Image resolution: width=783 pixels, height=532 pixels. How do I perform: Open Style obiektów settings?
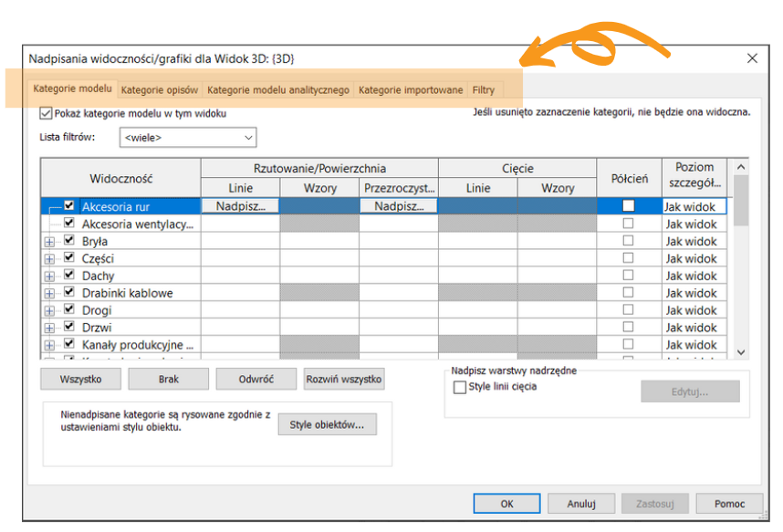327,424
